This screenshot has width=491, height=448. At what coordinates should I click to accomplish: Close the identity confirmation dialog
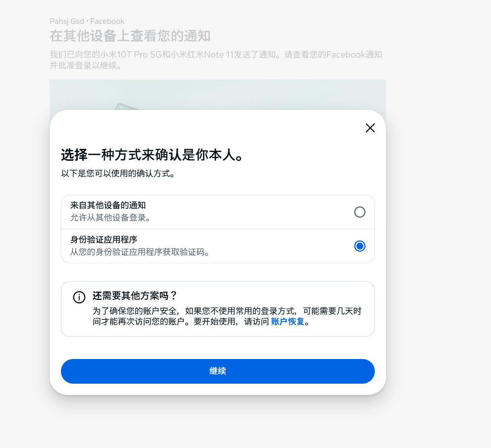pyautogui.click(x=370, y=128)
